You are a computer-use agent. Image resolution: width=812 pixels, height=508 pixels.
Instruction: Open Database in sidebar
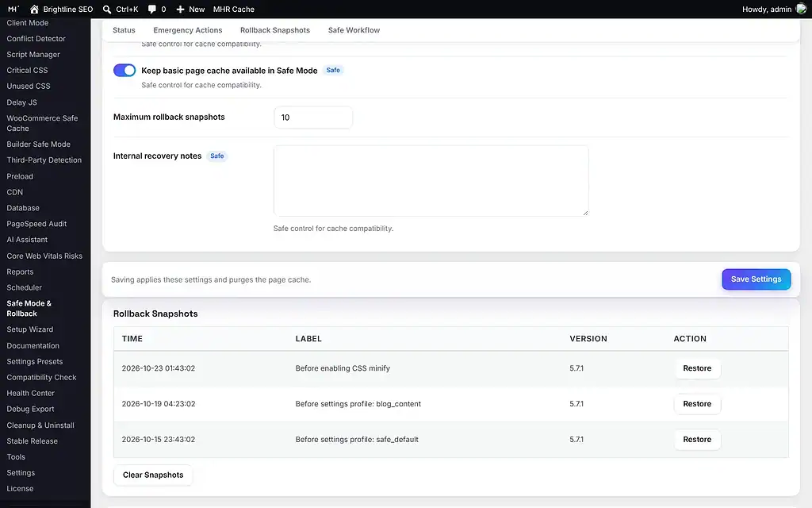click(23, 208)
